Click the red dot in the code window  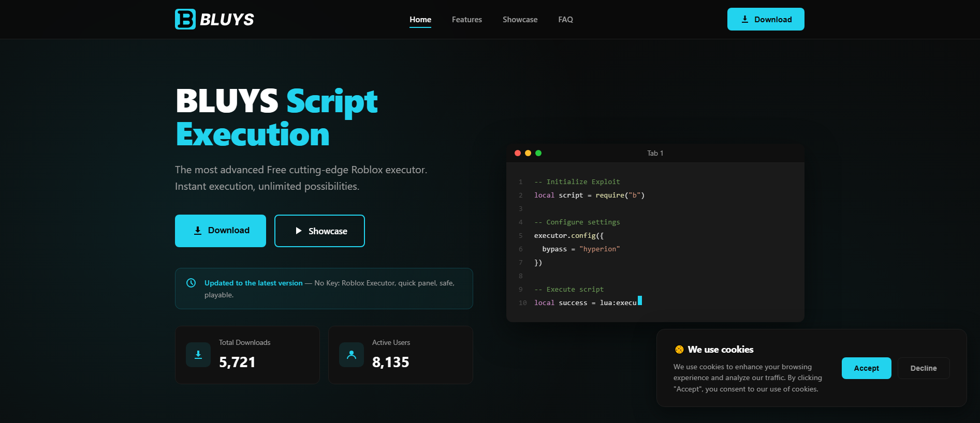click(518, 153)
